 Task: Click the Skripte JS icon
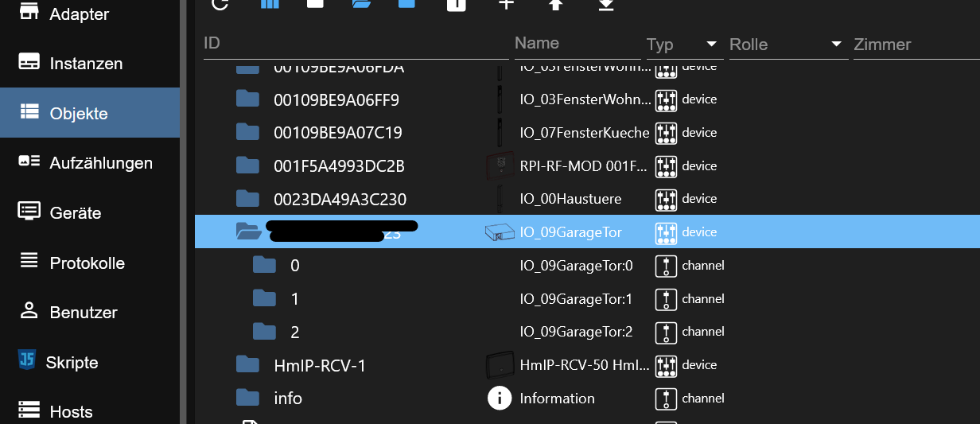click(27, 360)
